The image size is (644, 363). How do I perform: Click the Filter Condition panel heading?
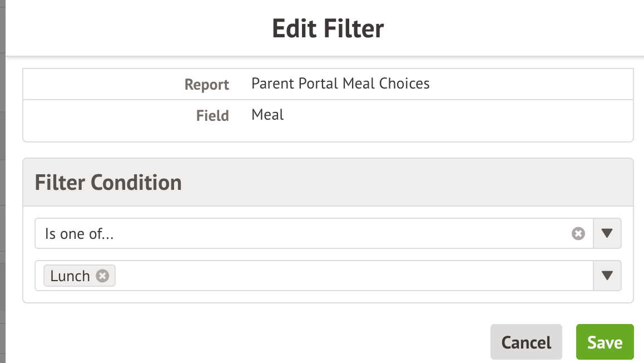[108, 183]
